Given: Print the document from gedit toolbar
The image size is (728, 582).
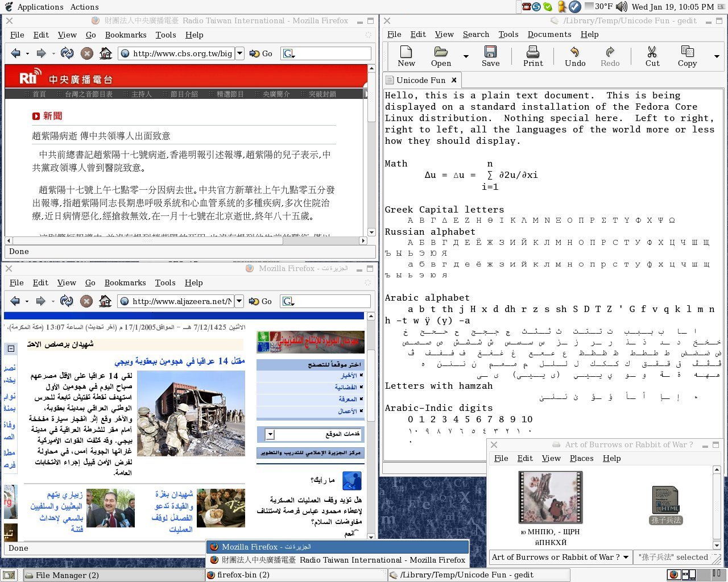Looking at the screenshot, I should [533, 57].
